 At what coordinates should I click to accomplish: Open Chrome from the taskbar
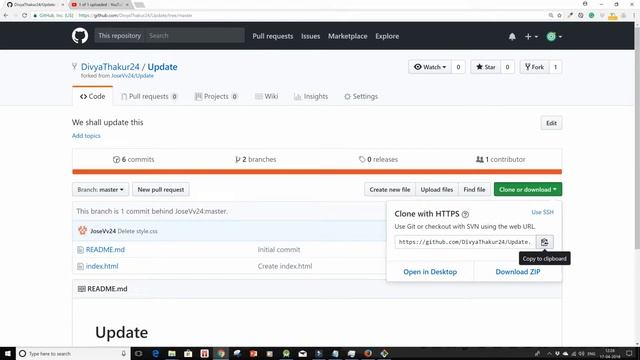click(221, 353)
